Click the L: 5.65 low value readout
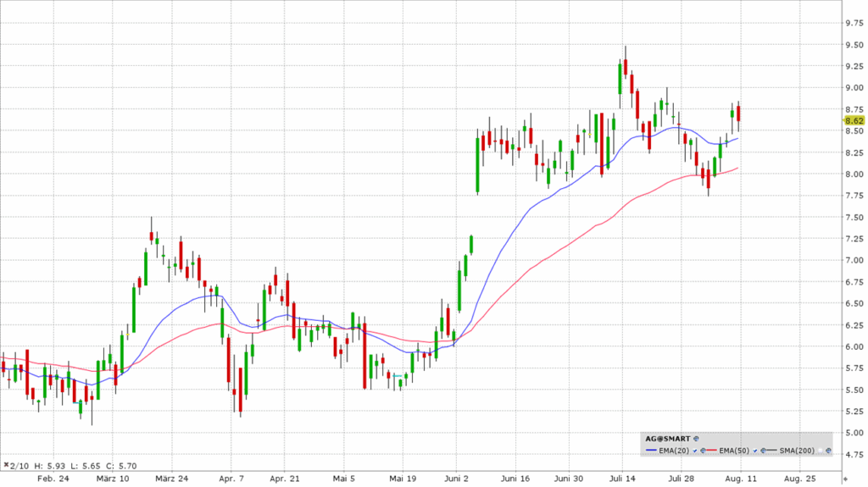The height and width of the screenshot is (487, 868). (x=86, y=466)
